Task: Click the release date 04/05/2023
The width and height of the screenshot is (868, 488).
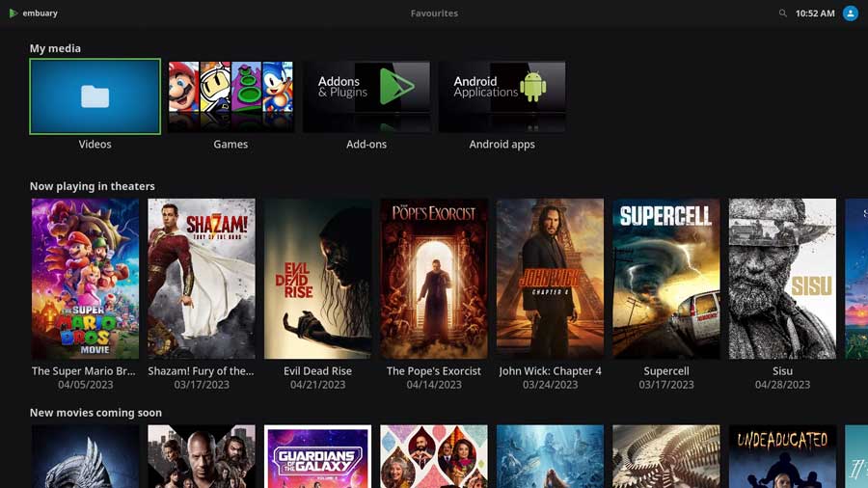Action: [85, 385]
